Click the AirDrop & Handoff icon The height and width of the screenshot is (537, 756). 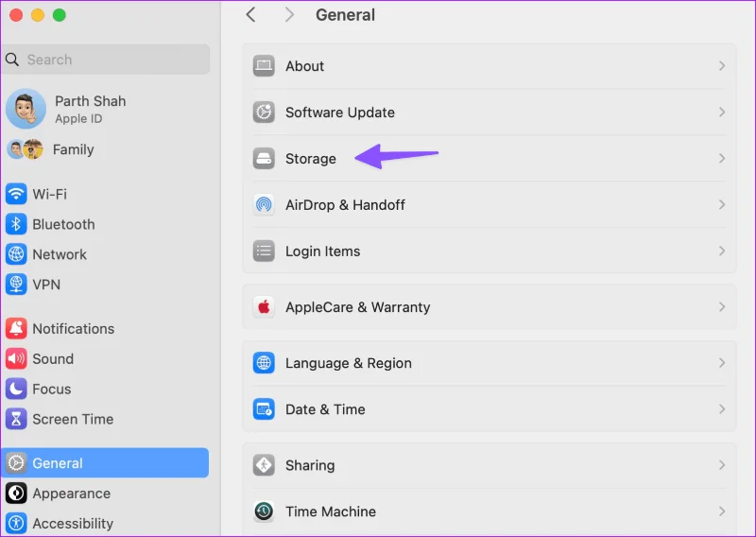coord(264,204)
